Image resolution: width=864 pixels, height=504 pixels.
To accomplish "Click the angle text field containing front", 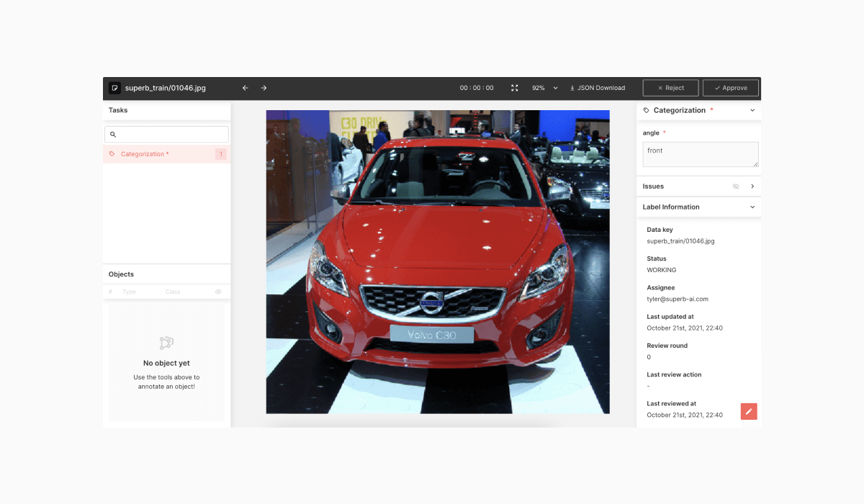I will (701, 155).
